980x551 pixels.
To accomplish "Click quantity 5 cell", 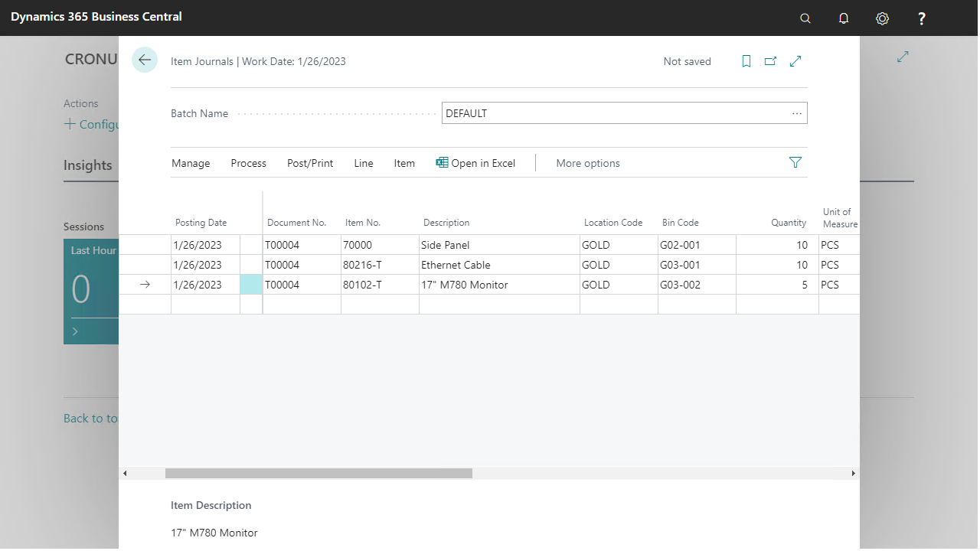I will pos(777,285).
